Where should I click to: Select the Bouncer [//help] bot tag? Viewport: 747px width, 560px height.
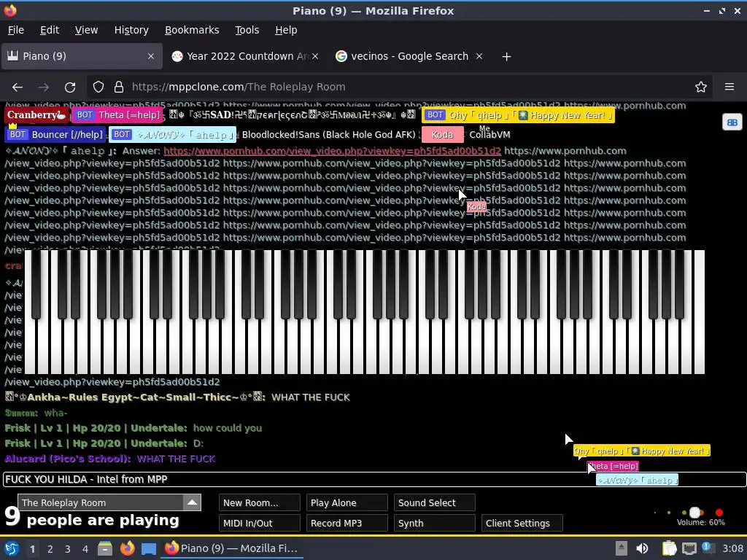55,135
